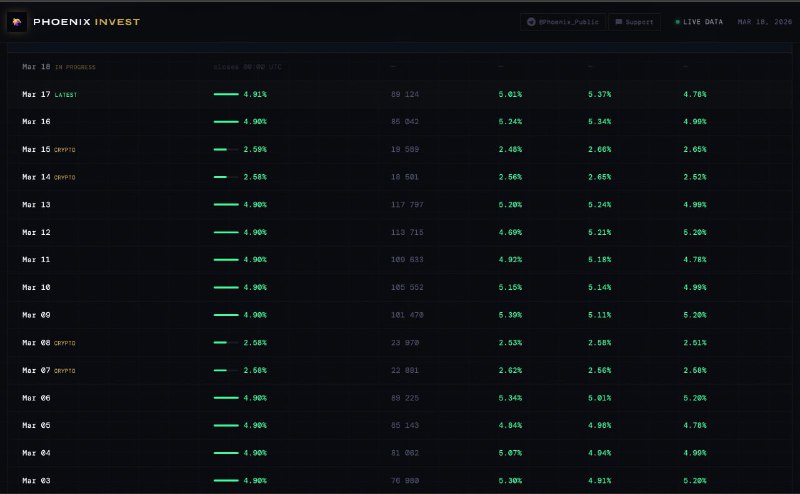Click the 5.15% cell in Mar 10 row
This screenshot has width=800, height=494.
(x=510, y=287)
